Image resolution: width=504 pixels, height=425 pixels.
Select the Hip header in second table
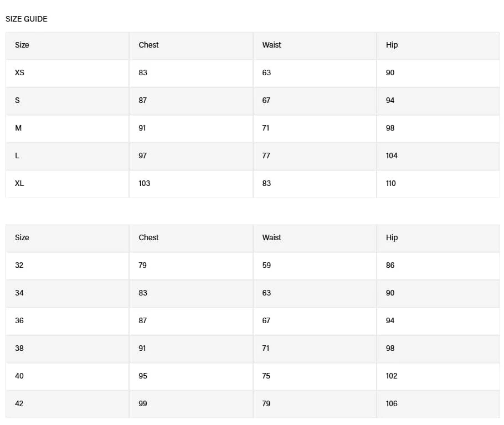pos(392,238)
